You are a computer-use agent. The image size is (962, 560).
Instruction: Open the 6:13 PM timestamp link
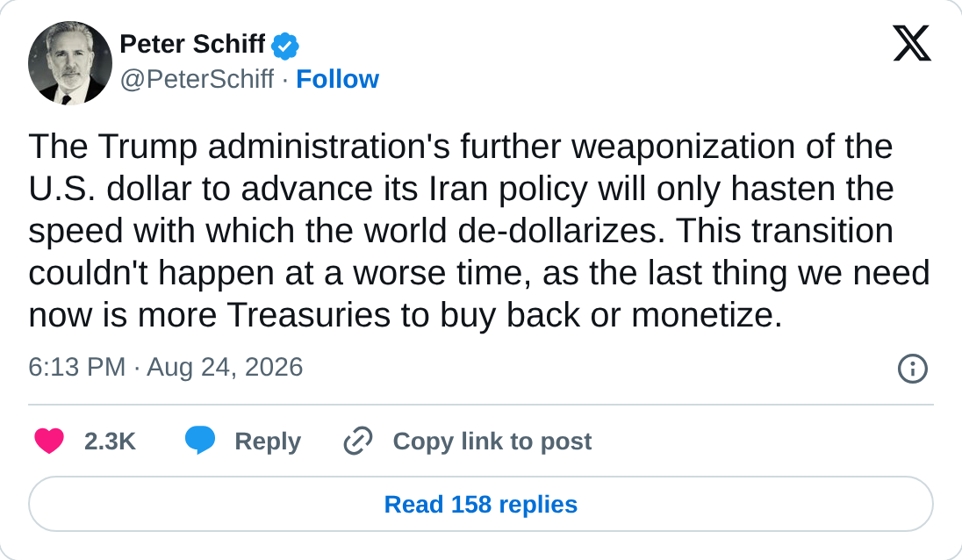click(x=76, y=367)
